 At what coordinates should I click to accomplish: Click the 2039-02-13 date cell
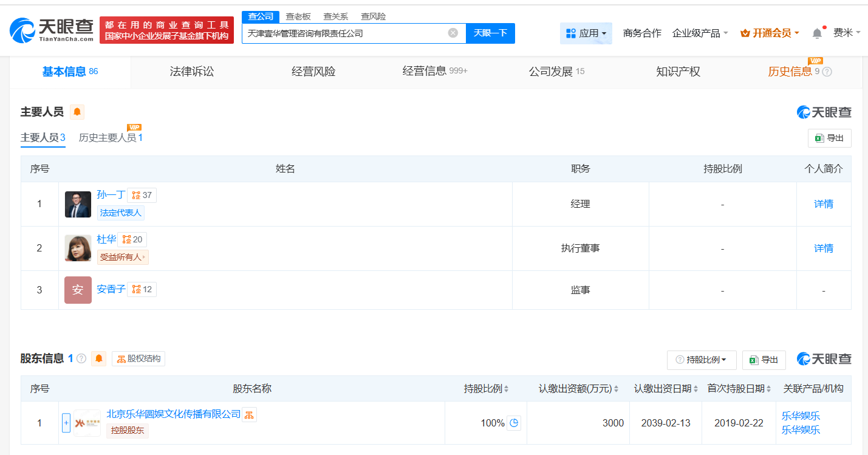pyautogui.click(x=666, y=423)
